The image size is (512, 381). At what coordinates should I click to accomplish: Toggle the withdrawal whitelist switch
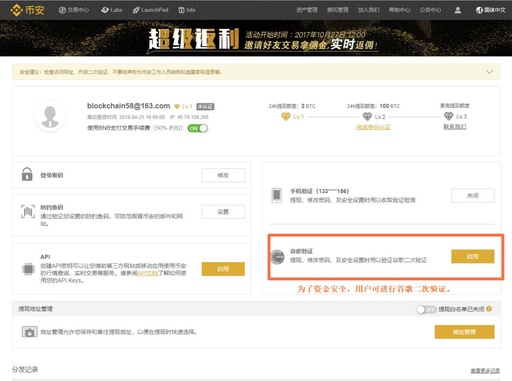pos(426,310)
